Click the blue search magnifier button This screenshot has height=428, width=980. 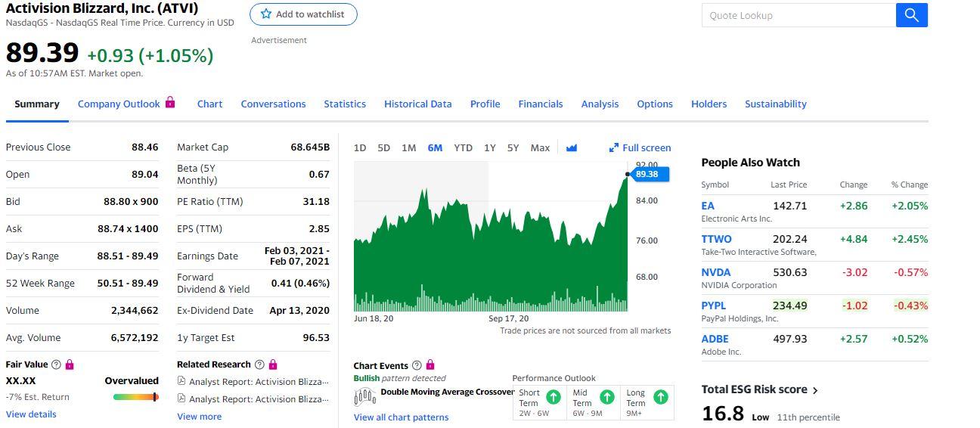tap(911, 15)
